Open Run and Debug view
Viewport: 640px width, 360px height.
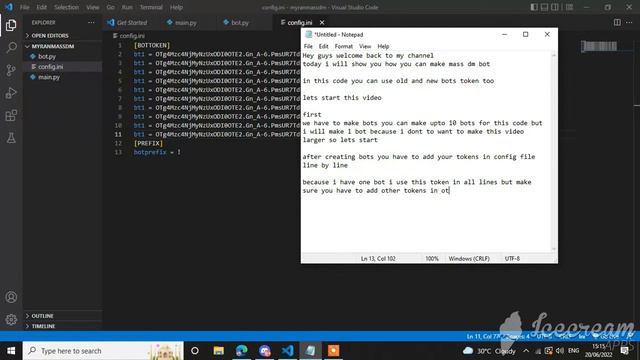click(11, 93)
